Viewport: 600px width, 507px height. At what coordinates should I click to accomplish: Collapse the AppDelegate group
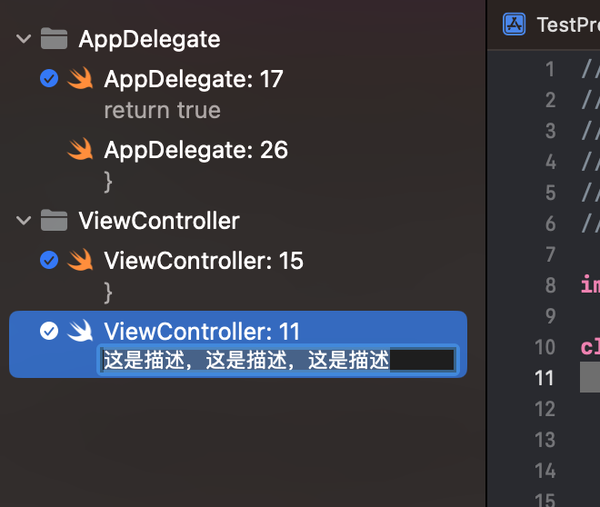[23, 39]
